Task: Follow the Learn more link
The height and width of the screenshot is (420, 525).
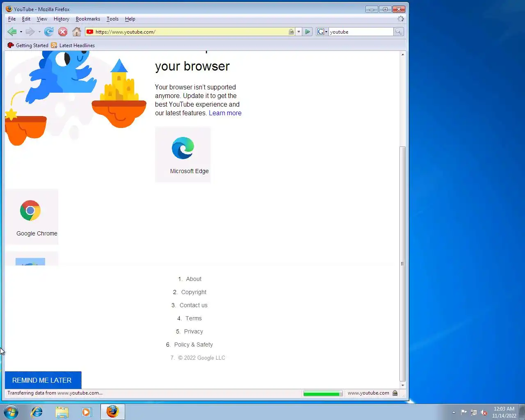Action: (225, 113)
